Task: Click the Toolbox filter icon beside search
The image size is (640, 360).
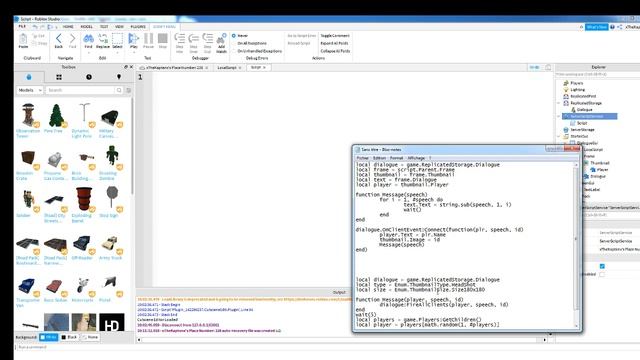Action: point(129,90)
